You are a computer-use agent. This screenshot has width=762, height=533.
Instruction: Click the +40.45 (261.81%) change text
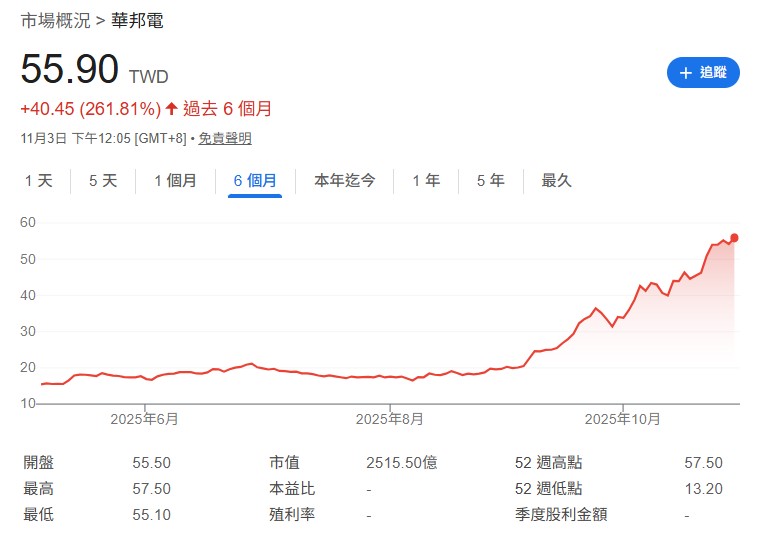pyautogui.click(x=90, y=109)
